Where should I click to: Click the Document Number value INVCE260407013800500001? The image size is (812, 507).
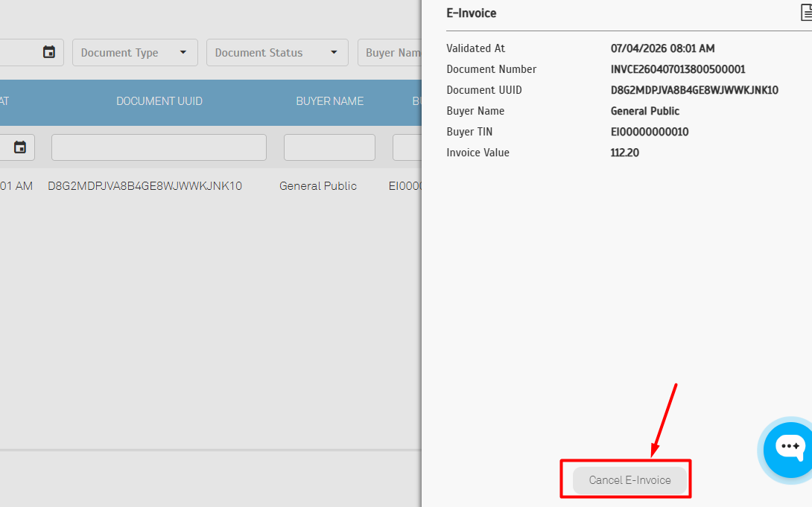click(677, 69)
